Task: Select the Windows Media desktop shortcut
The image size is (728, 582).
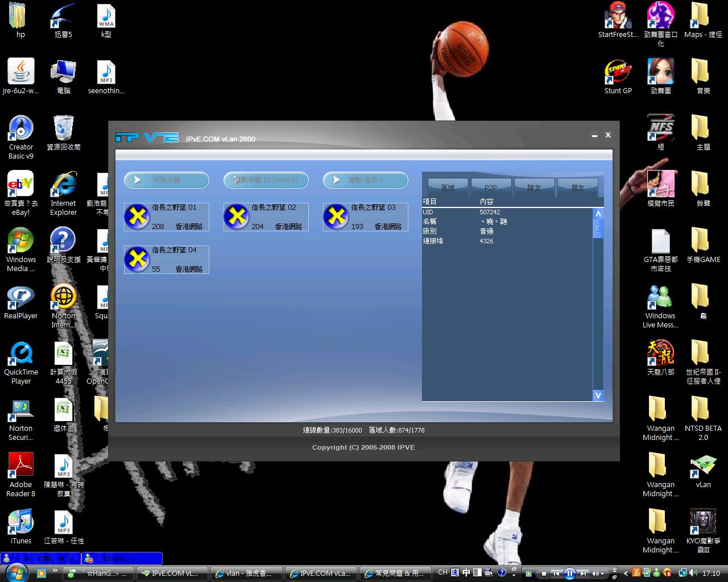Action: point(21,250)
